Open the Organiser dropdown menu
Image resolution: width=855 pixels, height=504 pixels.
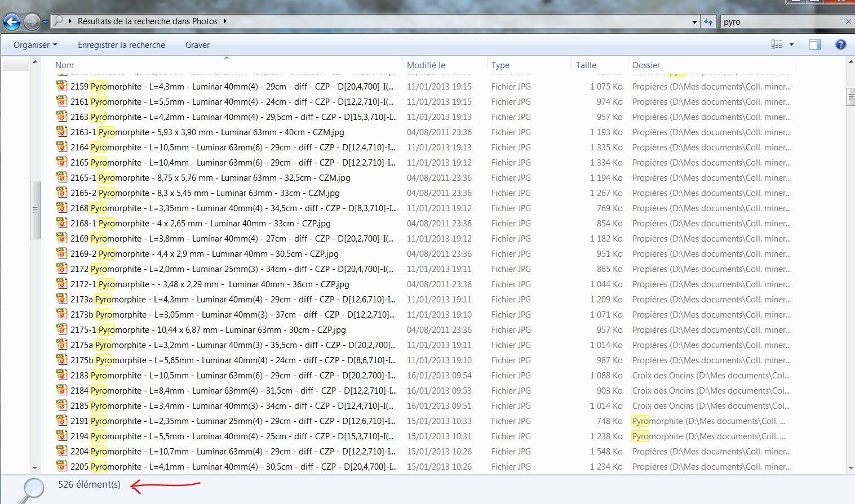tap(35, 45)
